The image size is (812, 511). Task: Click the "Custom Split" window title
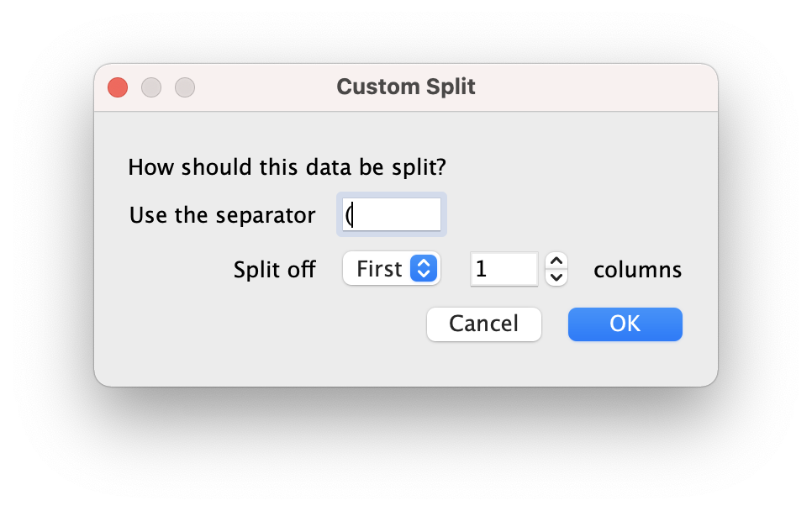(x=406, y=87)
